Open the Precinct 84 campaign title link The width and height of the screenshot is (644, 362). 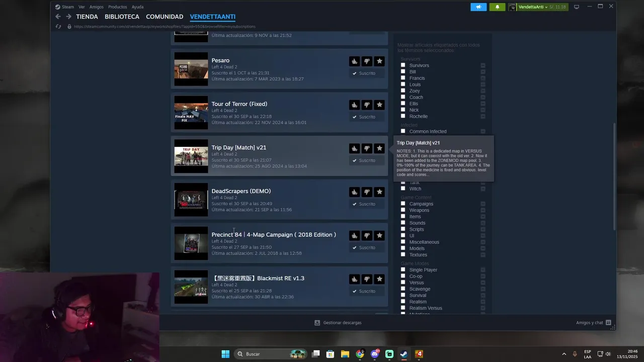pyautogui.click(x=274, y=235)
